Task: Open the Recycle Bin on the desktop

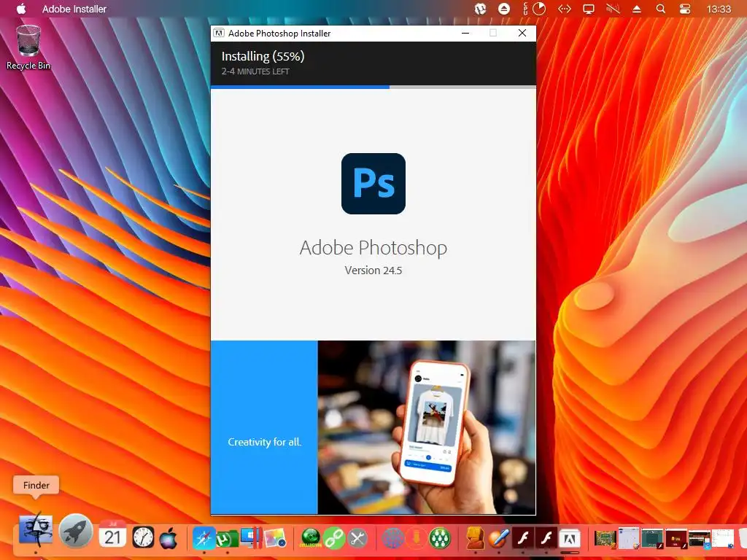Action: (x=28, y=47)
